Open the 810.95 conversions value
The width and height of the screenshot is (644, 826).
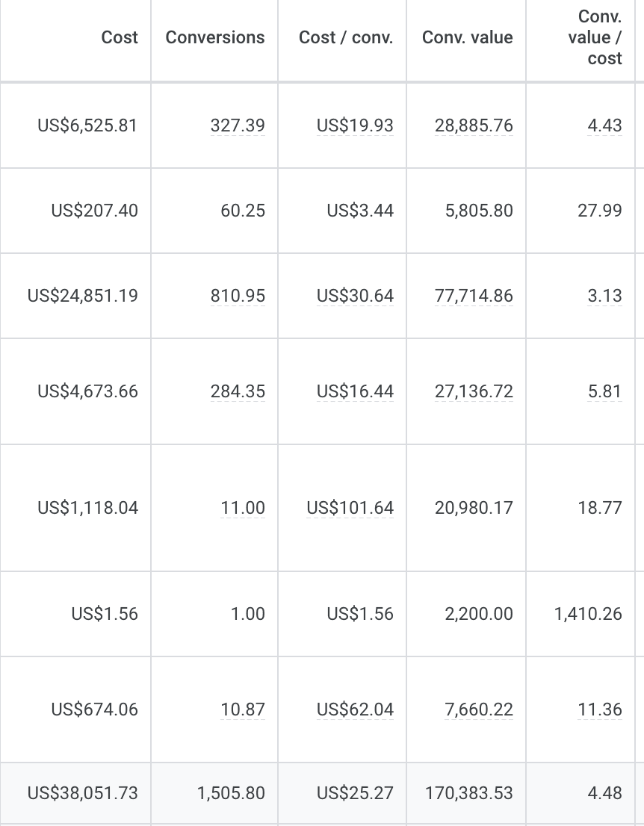[x=238, y=296]
